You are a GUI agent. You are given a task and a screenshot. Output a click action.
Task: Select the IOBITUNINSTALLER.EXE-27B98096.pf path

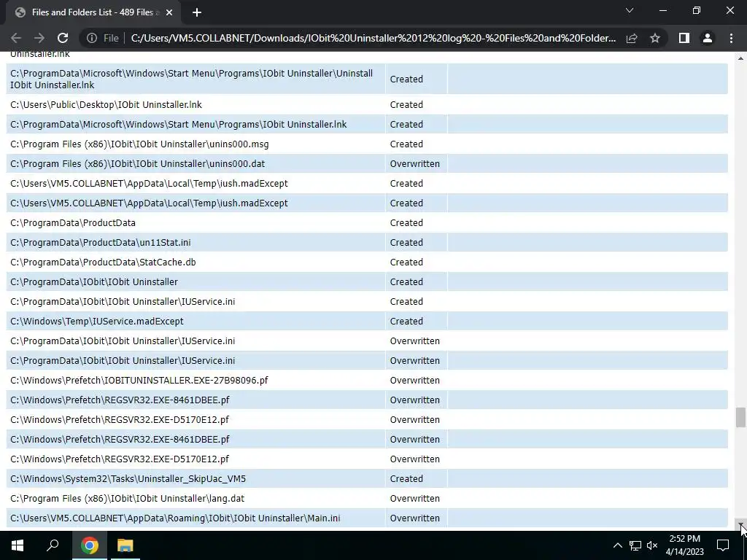click(x=139, y=381)
